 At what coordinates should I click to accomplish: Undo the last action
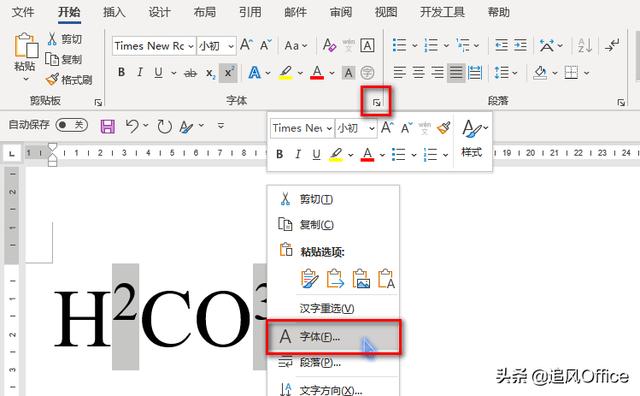[132, 126]
